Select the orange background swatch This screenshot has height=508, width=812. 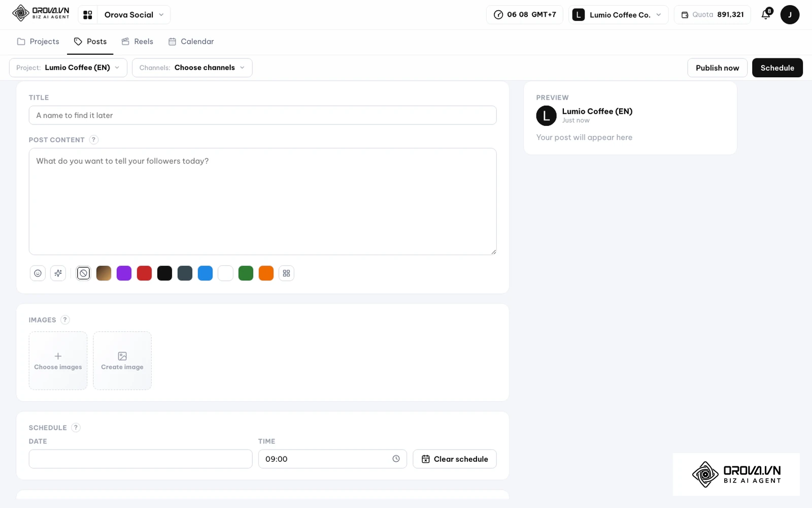266,273
